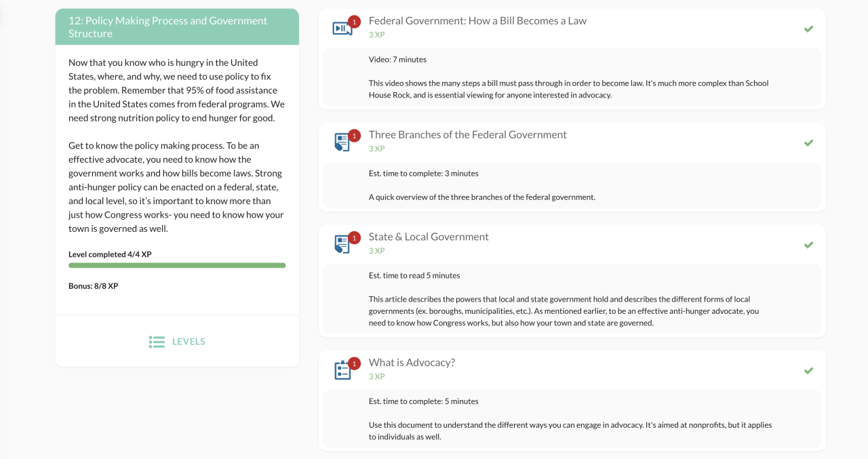Open the LEVELS list

click(x=188, y=342)
